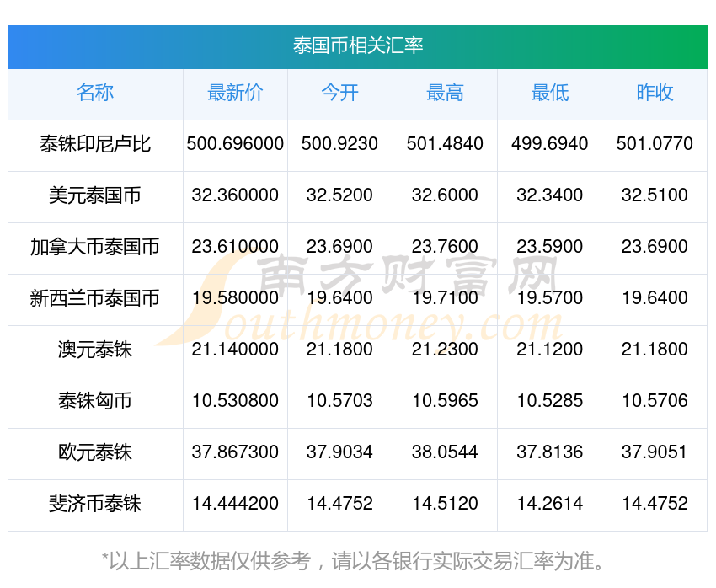
Task: Select the 最高 column header
Action: 445,93
